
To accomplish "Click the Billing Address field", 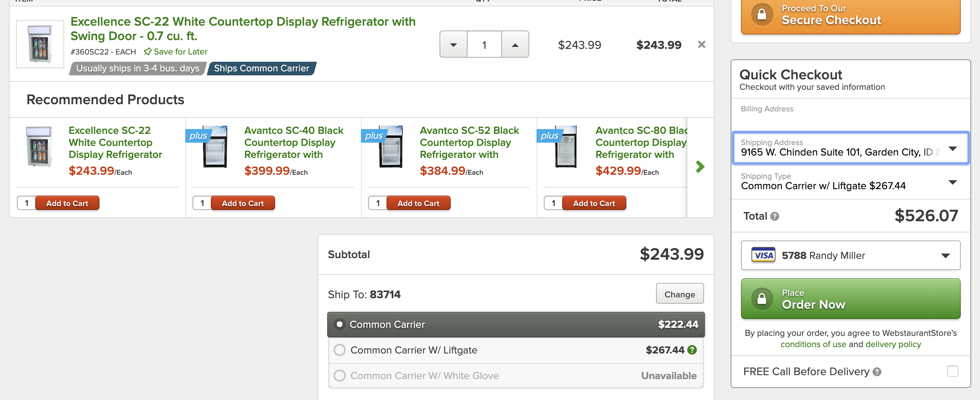I will click(850, 115).
